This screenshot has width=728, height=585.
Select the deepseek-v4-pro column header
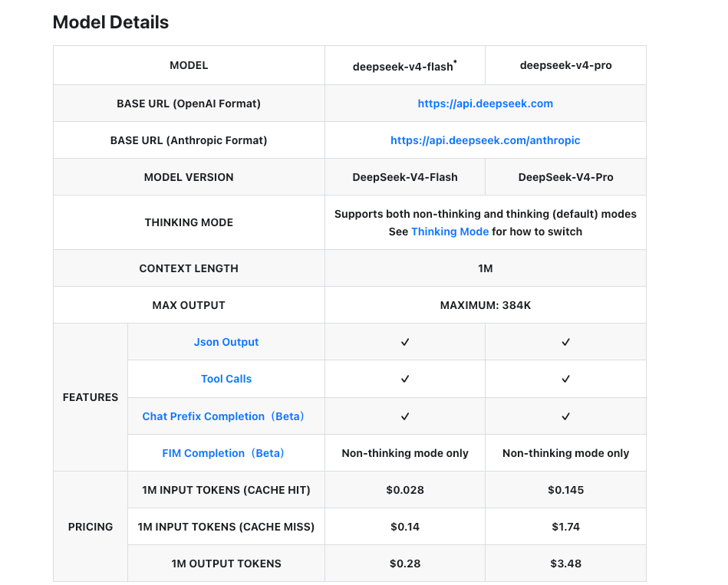tap(565, 65)
